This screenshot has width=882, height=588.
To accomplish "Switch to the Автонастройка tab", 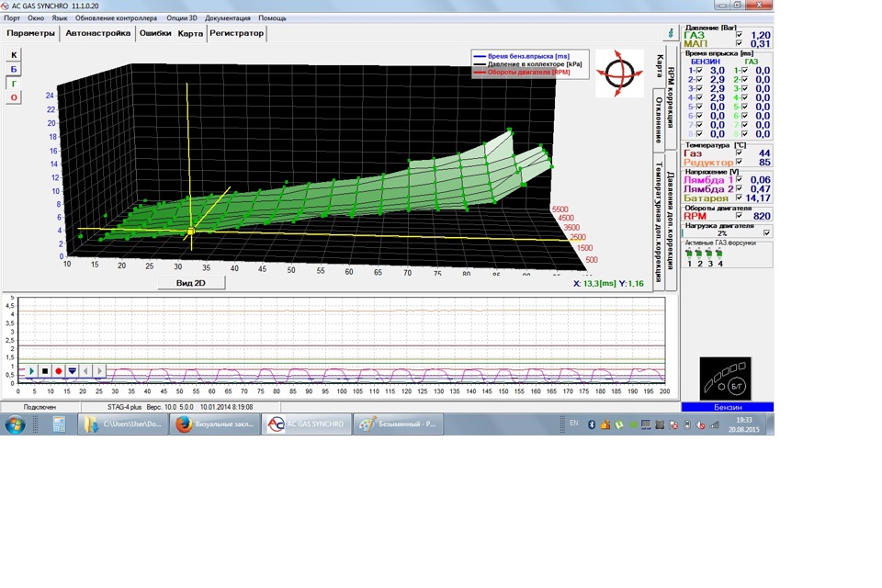I will coord(98,33).
